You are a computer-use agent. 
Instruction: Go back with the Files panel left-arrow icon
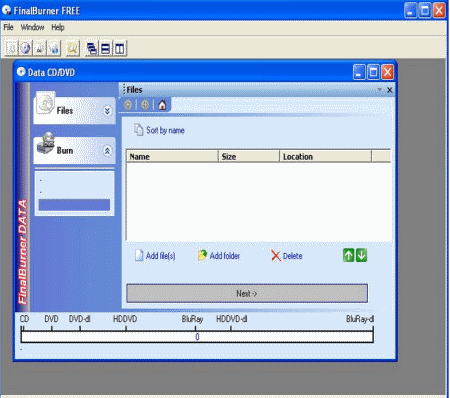pyautogui.click(x=128, y=105)
